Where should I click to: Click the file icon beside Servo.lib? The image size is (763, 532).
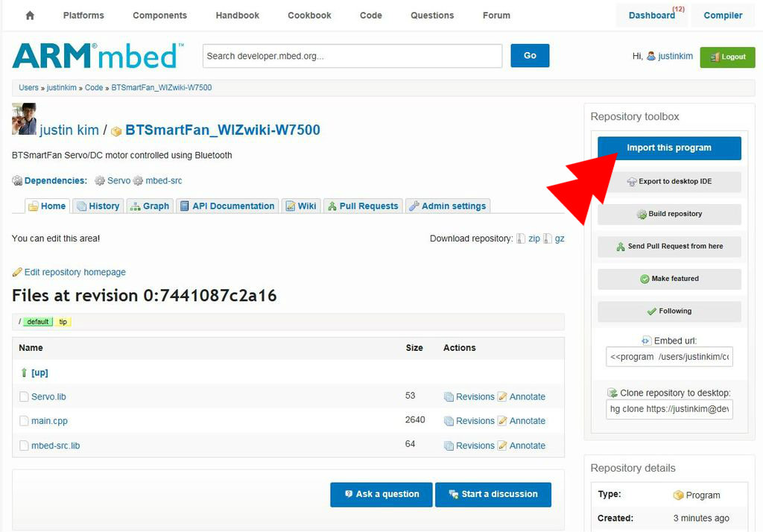coord(24,396)
